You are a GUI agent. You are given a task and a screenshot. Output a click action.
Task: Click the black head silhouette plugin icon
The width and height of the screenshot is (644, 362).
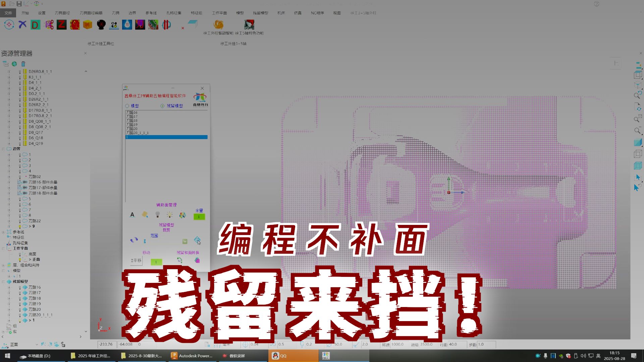101,24
